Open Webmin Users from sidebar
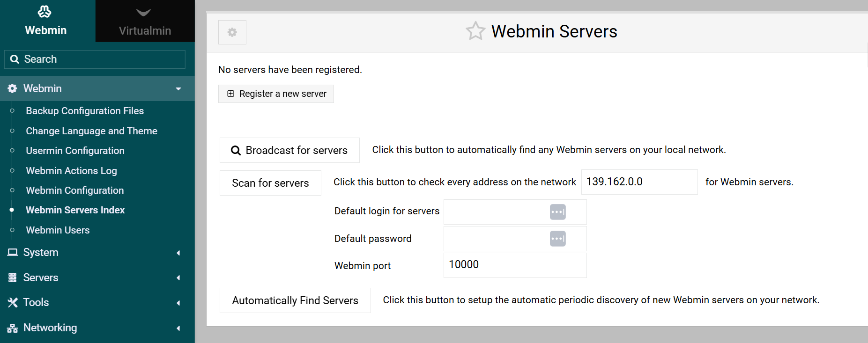This screenshot has width=868, height=343. pyautogui.click(x=58, y=230)
